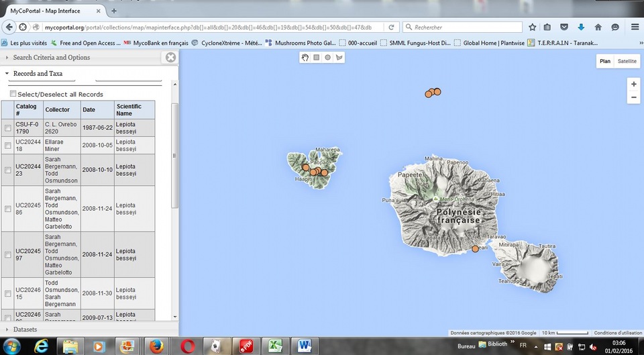This screenshot has width=644, height=355.
Task: Zoom in on the map
Action: click(x=633, y=84)
